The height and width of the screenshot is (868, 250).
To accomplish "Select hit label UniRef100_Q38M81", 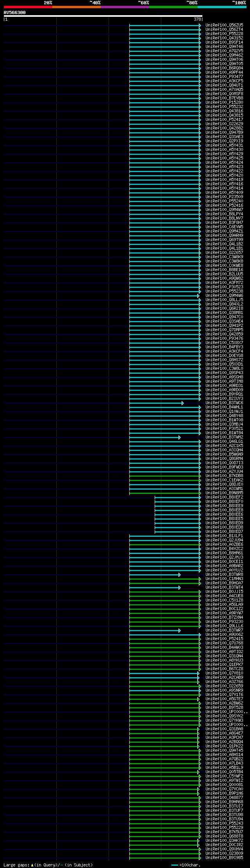I will [x=224, y=312].
